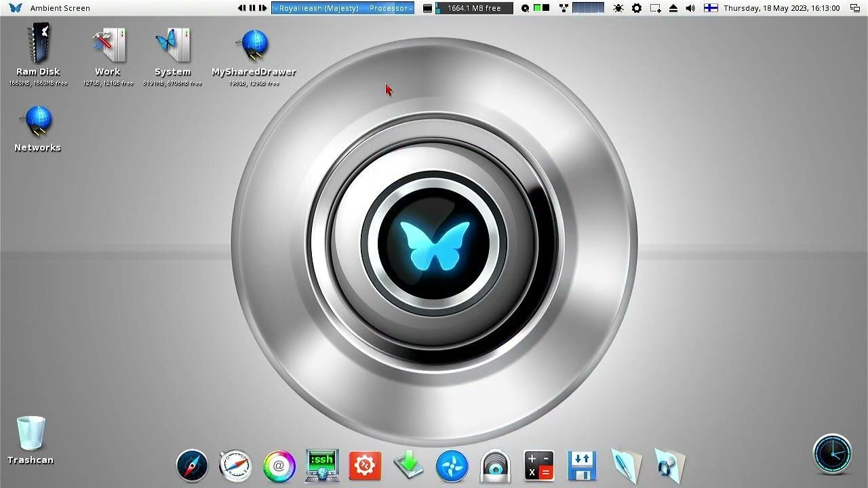Skip to the next track
This screenshot has width=868, height=488.
pos(263,8)
